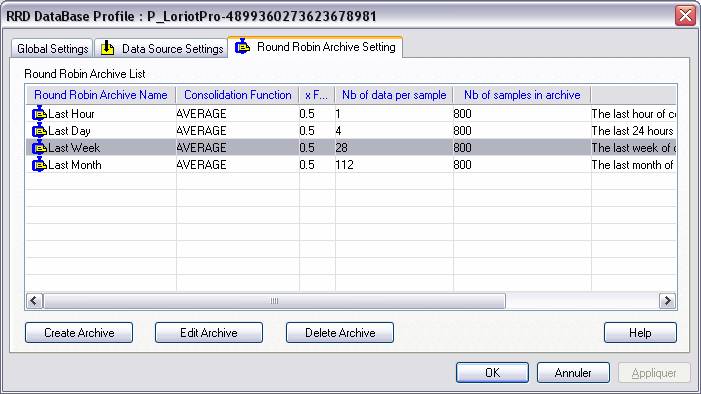Viewport: 701px width, 394px height.
Task: Close the RRD DataBase Profile dialog
Action: (x=685, y=16)
